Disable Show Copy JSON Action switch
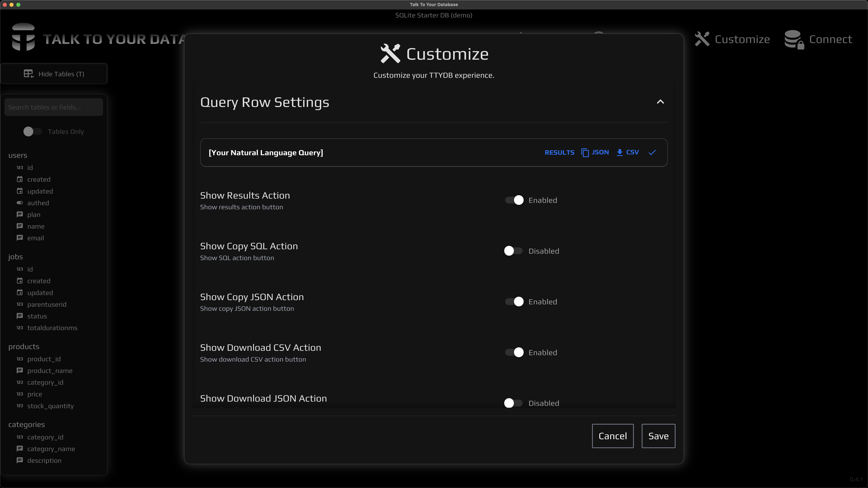 coord(514,301)
